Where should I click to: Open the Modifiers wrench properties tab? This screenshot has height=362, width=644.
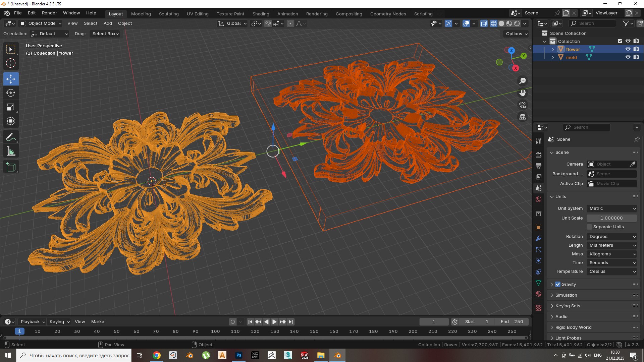point(538,239)
